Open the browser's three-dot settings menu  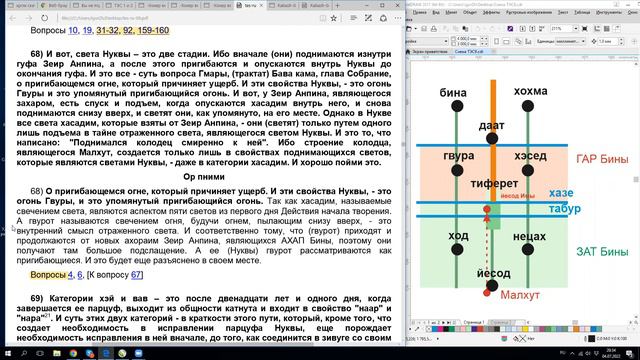pos(398,18)
